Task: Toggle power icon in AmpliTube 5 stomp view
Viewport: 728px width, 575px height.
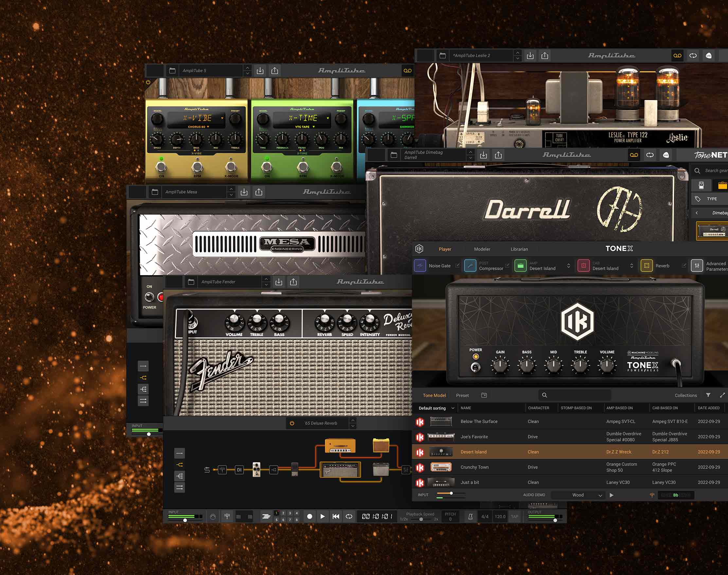Action: click(148, 82)
